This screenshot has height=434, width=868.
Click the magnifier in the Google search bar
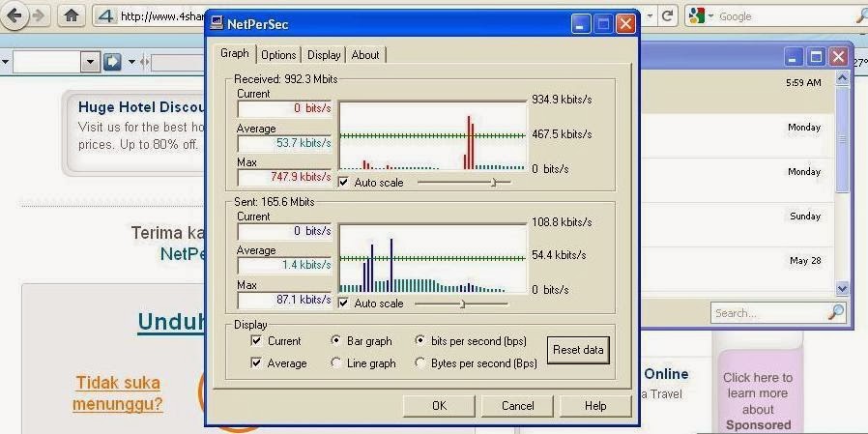pos(862,16)
